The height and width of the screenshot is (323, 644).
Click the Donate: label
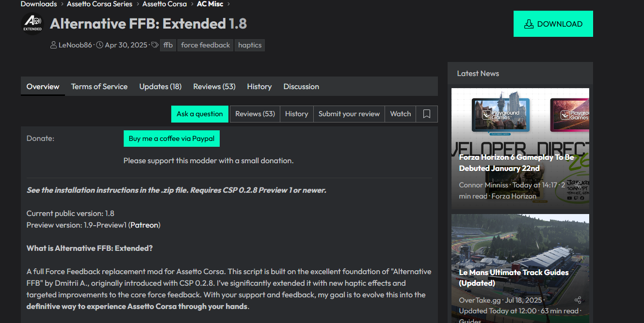(x=40, y=138)
